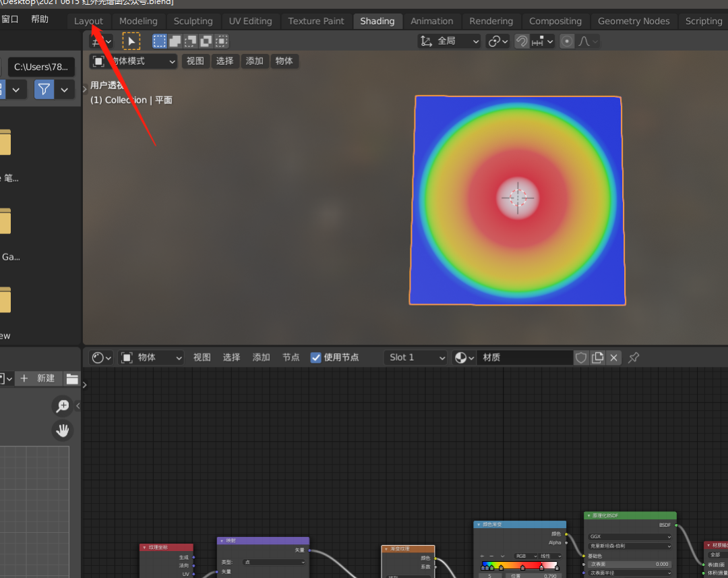This screenshot has height=578, width=728.
Task: Click 新建 new image button
Action: [x=38, y=378]
